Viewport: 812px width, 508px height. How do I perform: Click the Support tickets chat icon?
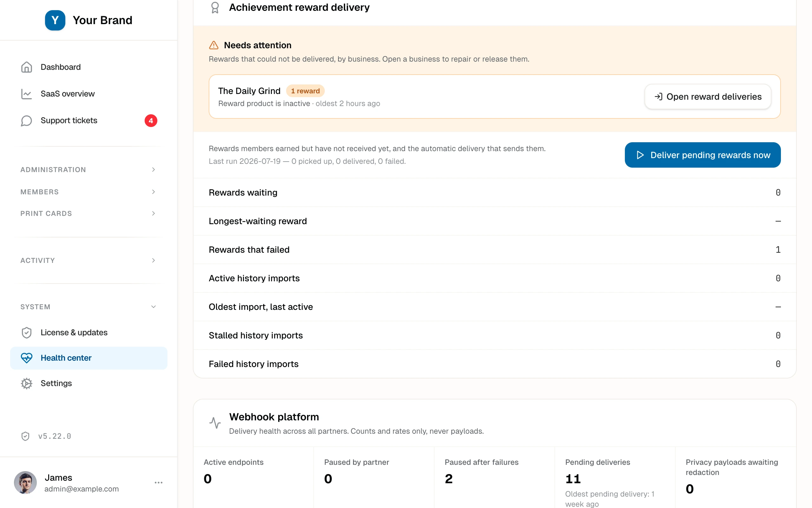[x=27, y=121]
